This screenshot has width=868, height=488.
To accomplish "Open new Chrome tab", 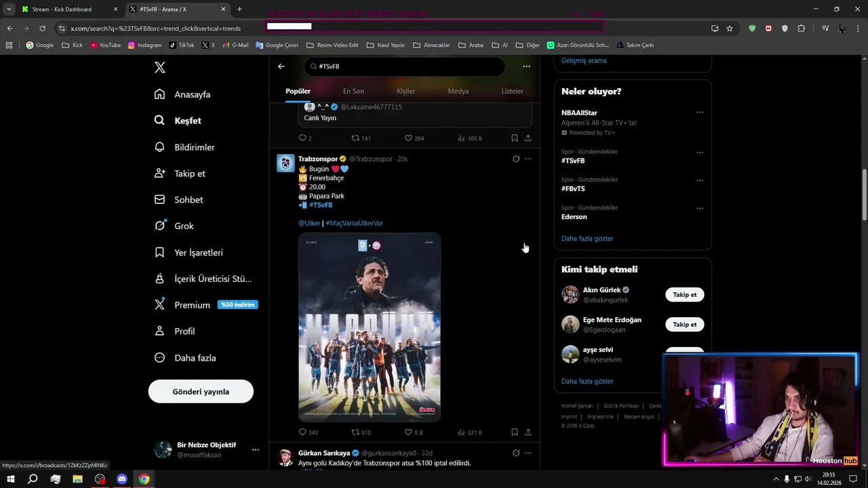I will pyautogui.click(x=239, y=9).
